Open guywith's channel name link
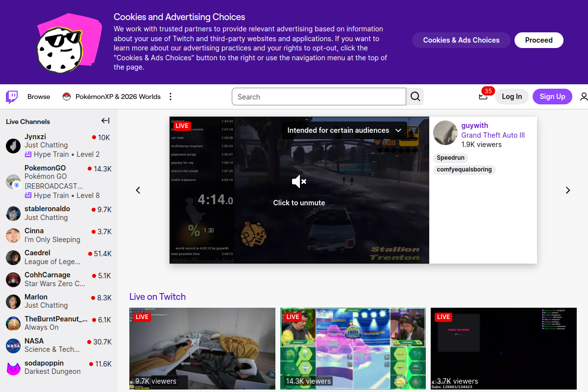This screenshot has width=588, height=392. 475,125
